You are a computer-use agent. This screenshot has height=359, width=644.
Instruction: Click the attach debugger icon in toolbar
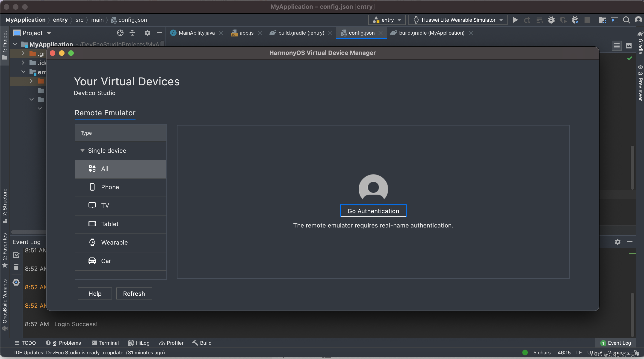(x=575, y=20)
